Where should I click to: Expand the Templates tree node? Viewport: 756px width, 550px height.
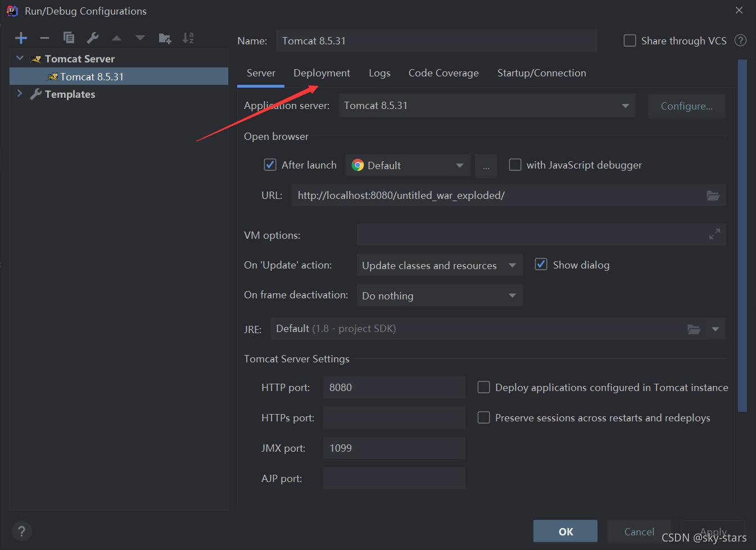pyautogui.click(x=20, y=93)
